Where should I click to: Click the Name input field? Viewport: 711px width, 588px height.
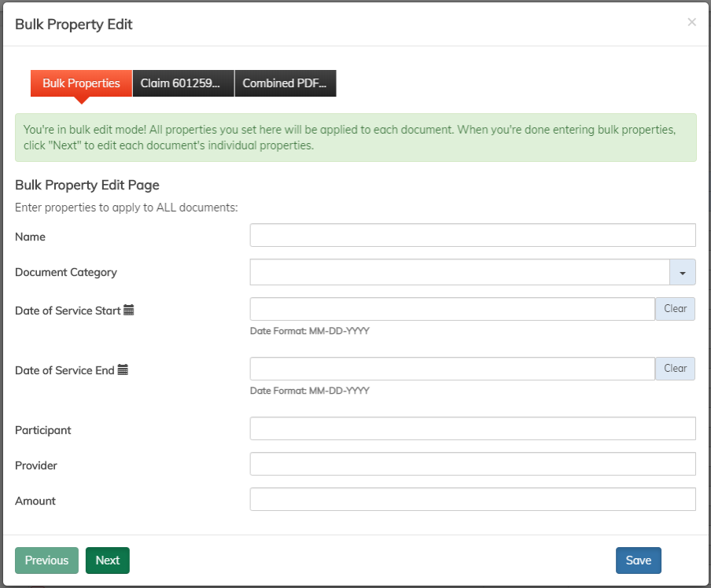click(473, 236)
